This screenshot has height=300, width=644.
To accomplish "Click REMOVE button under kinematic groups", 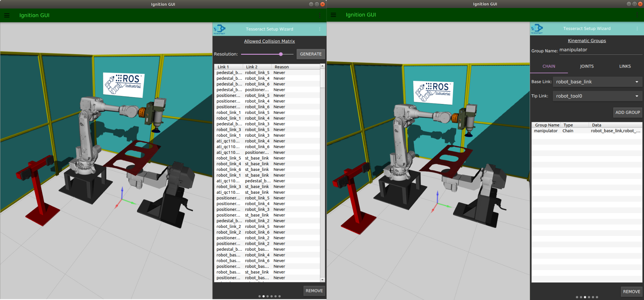I will pos(631,292).
